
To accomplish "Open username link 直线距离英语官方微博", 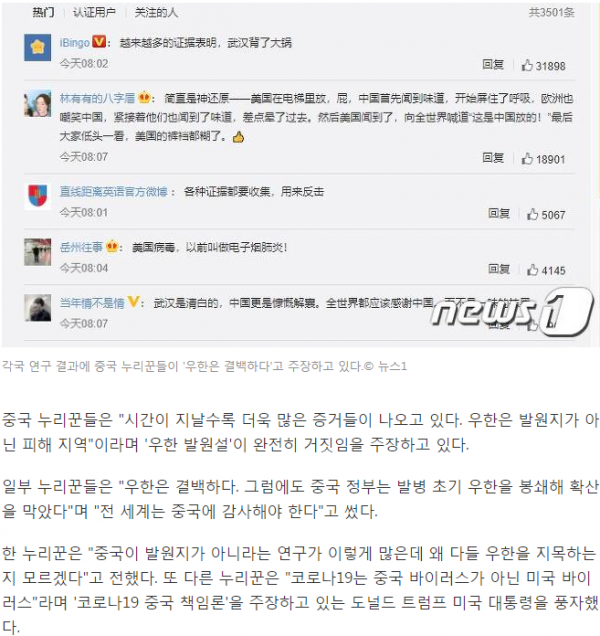I will pyautogui.click(x=114, y=191).
